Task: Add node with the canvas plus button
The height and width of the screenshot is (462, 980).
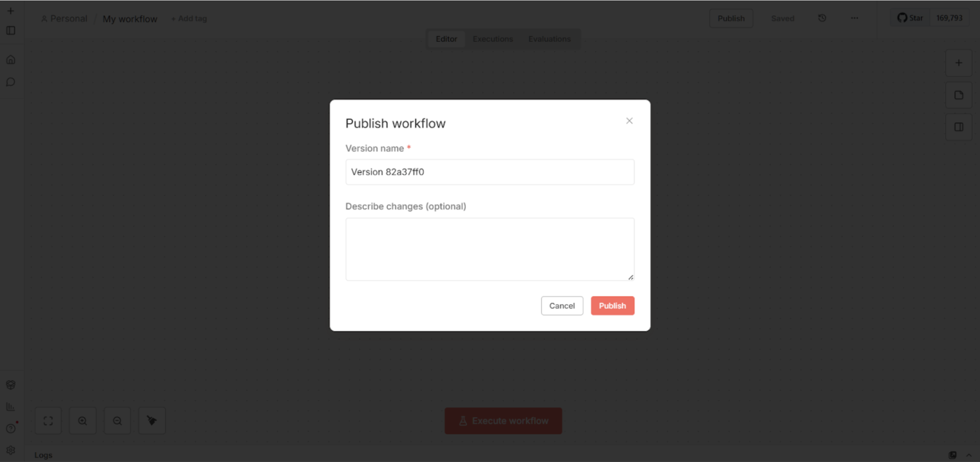Action: 959,63
